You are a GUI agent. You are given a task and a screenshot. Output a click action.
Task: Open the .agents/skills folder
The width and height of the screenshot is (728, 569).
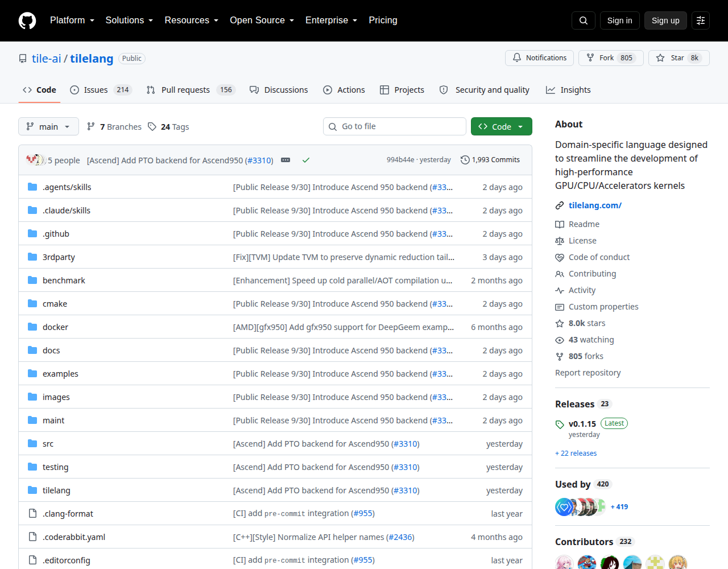[67, 187]
